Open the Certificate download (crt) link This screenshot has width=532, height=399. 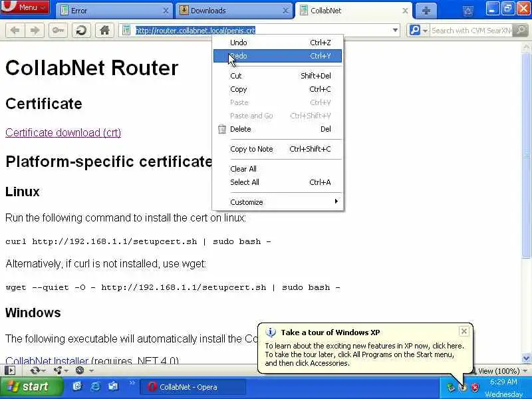click(63, 132)
